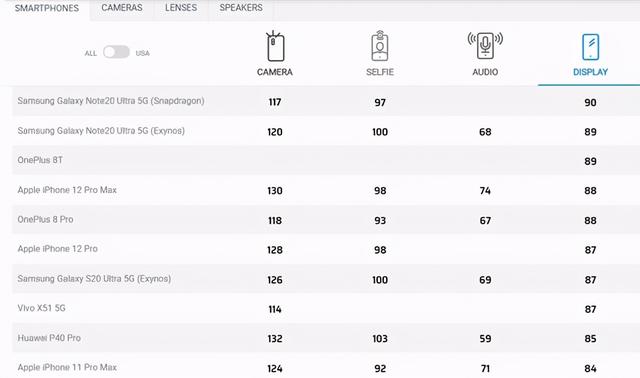640x378 pixels.
Task: Click the Display phone icon
Action: 590,47
